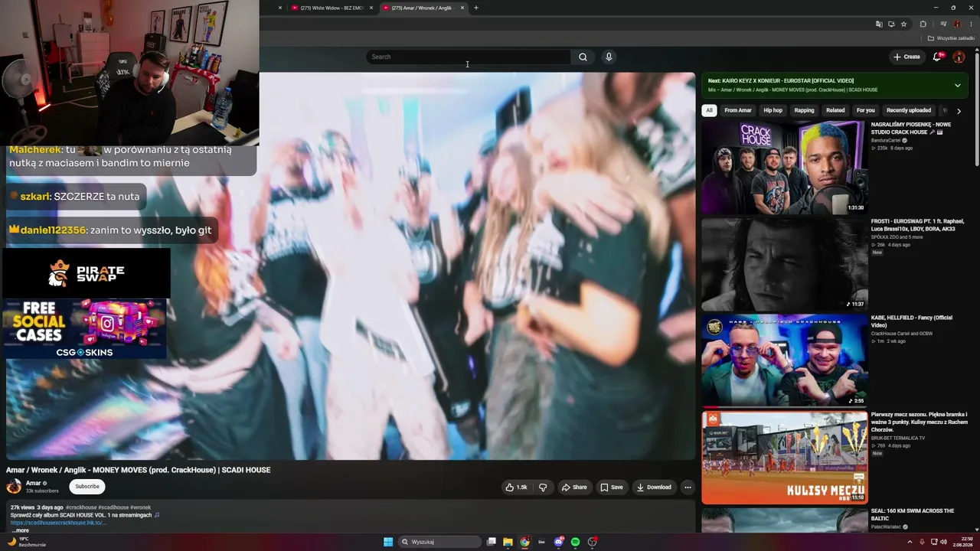The height and width of the screenshot is (551, 980).
Task: Open Chrome extensions puzzle icon
Action: (923, 24)
